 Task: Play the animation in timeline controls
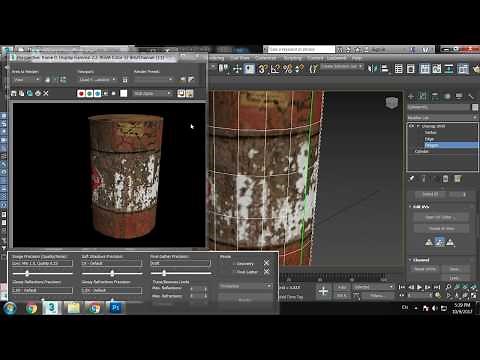419,287
